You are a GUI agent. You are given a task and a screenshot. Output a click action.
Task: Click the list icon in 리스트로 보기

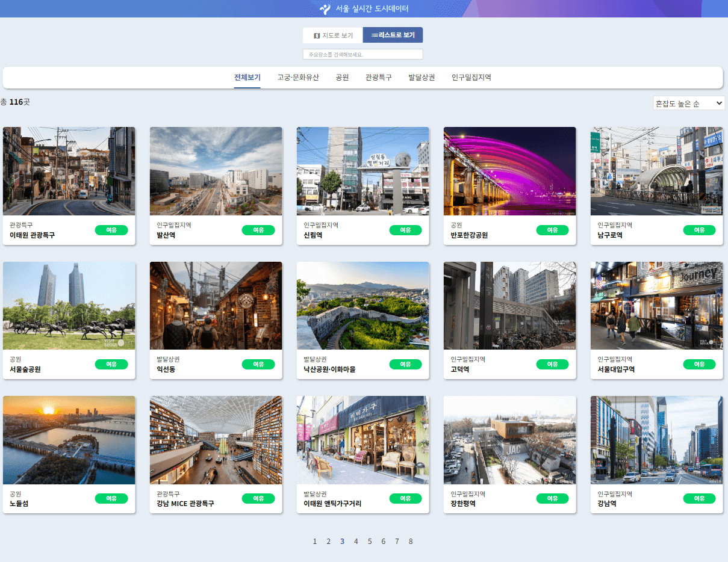pos(374,36)
